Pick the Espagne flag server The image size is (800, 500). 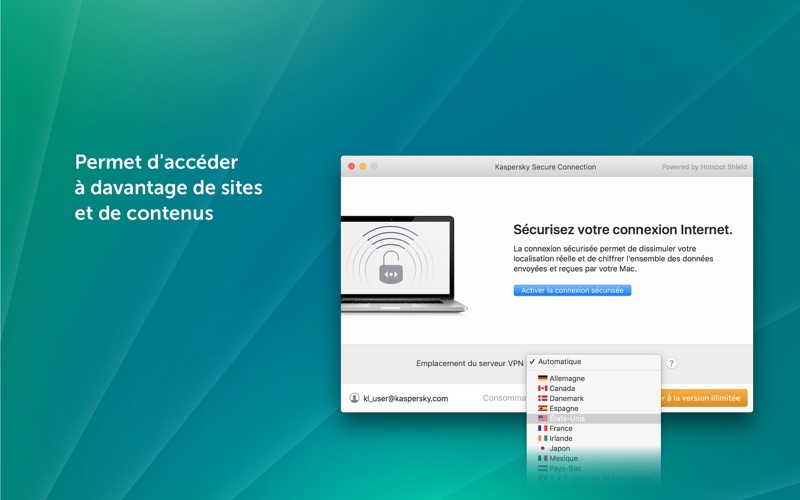pyautogui.click(x=543, y=409)
